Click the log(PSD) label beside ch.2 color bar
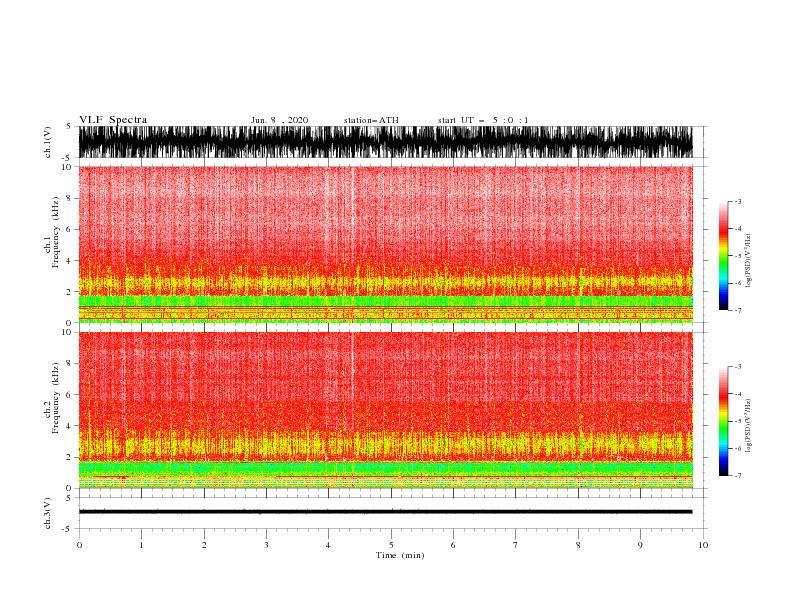 [x=748, y=426]
